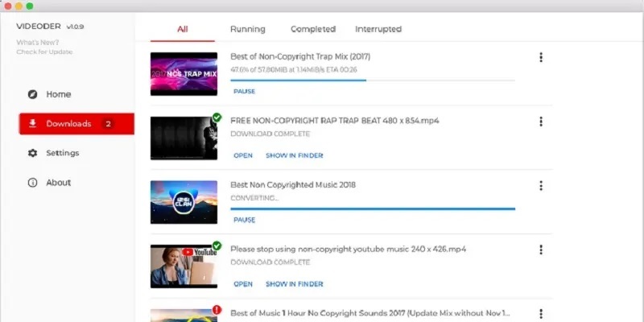Open the Please stop using non-copyright video
The width and height of the screenshot is (644, 322).
pos(243,284)
